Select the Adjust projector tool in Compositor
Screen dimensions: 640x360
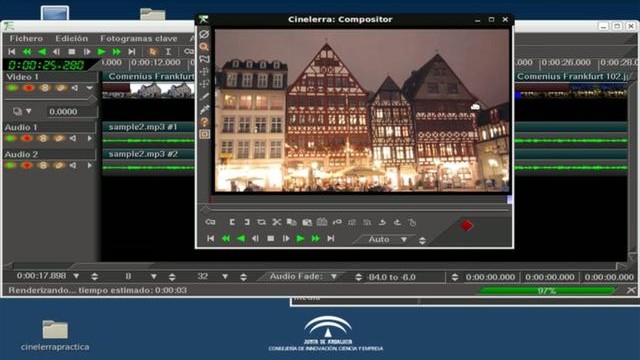[x=204, y=84]
